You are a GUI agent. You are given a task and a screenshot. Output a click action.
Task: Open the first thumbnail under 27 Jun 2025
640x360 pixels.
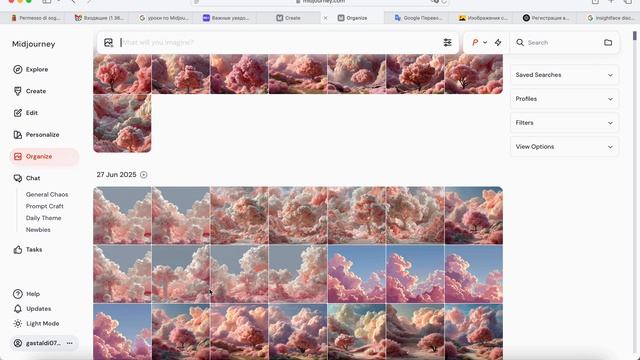(122, 216)
